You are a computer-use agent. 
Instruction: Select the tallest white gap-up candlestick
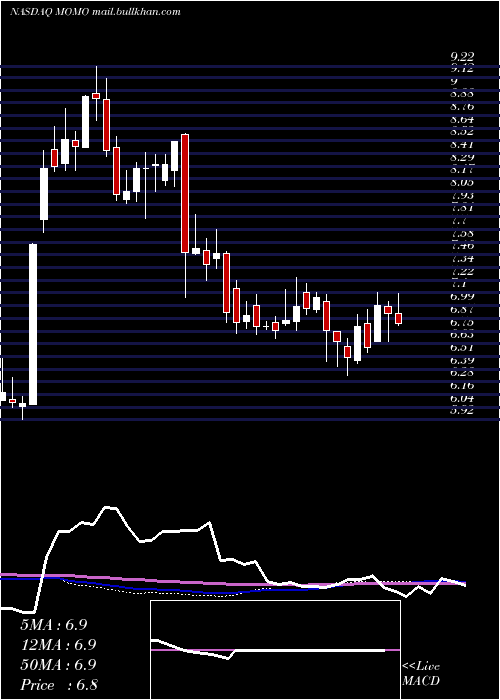tap(33, 325)
